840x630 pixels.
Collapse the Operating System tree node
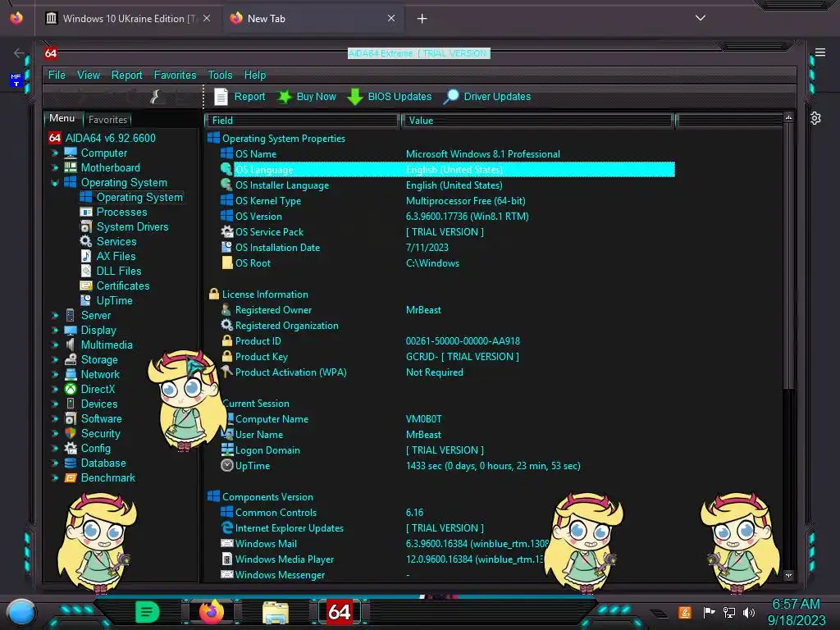tap(55, 183)
